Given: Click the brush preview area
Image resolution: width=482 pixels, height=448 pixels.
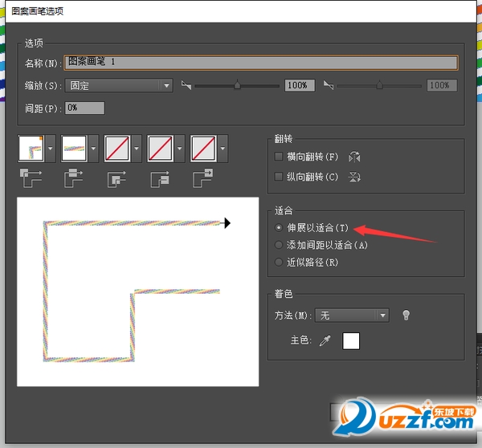Looking at the screenshot, I should (x=137, y=291).
